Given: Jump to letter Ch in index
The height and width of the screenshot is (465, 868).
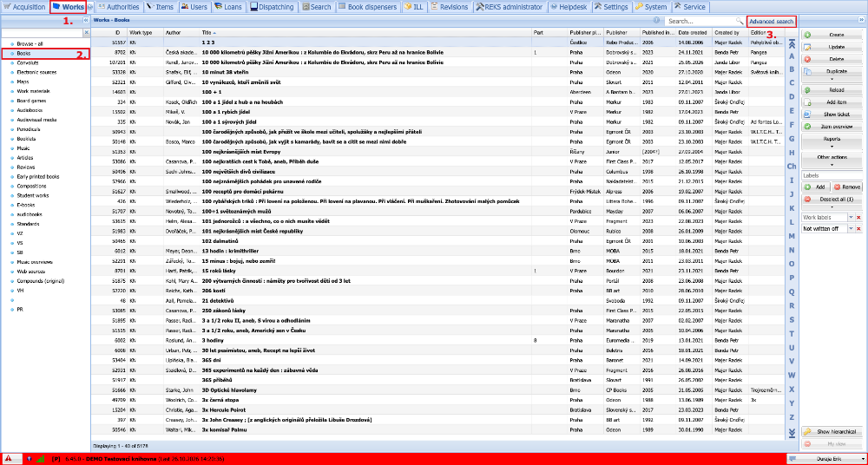Looking at the screenshot, I should pyautogui.click(x=792, y=166).
